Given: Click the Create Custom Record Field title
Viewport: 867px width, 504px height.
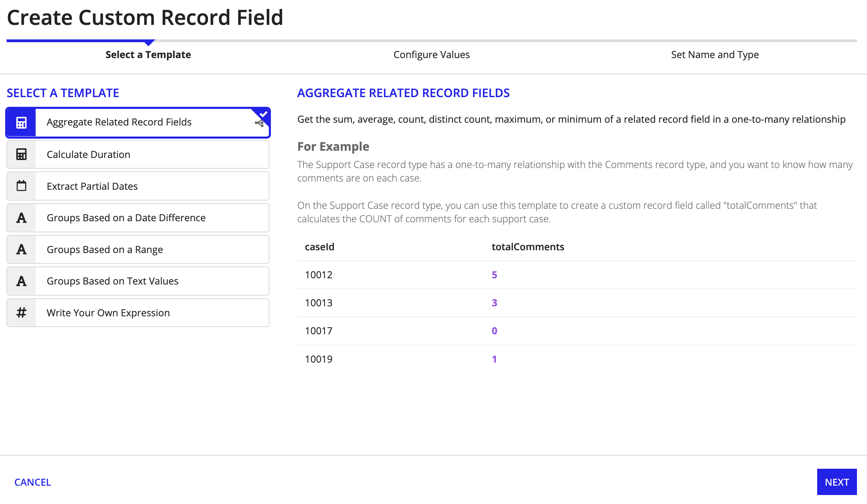Looking at the screenshot, I should 145,17.
